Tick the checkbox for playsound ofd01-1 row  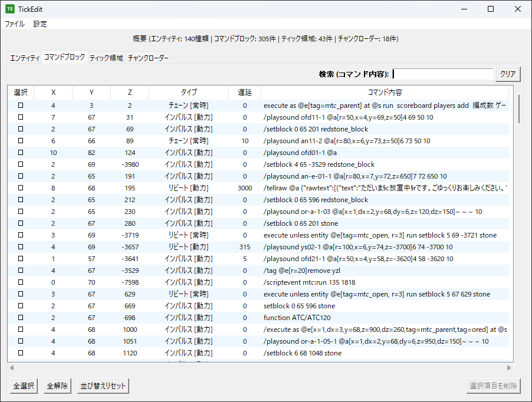click(21, 153)
